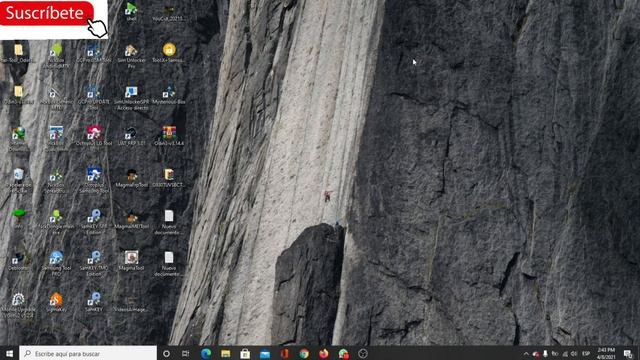
Task: Open the ToolX+Samsung padlock icon
Action: pyautogui.click(x=169, y=53)
